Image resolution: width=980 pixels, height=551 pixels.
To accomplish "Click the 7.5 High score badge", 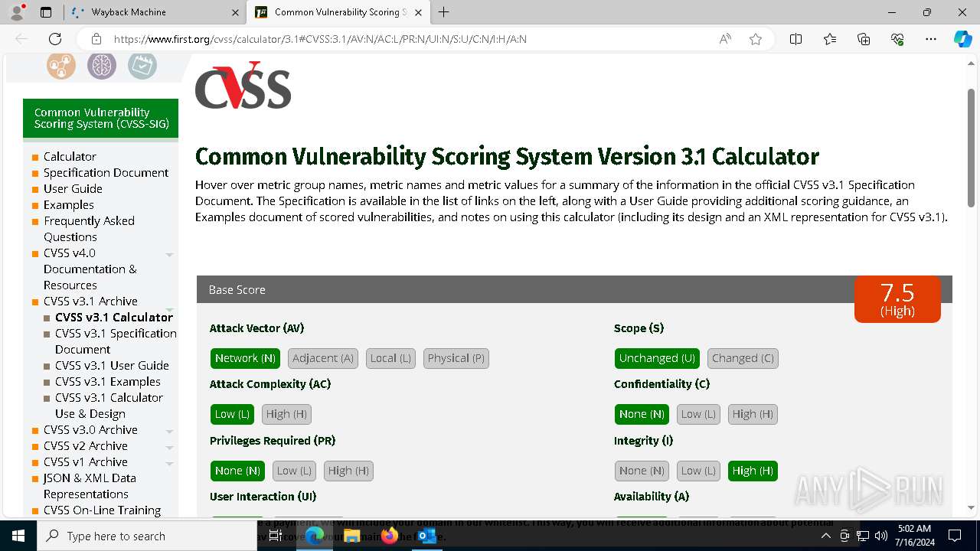I will [x=897, y=299].
